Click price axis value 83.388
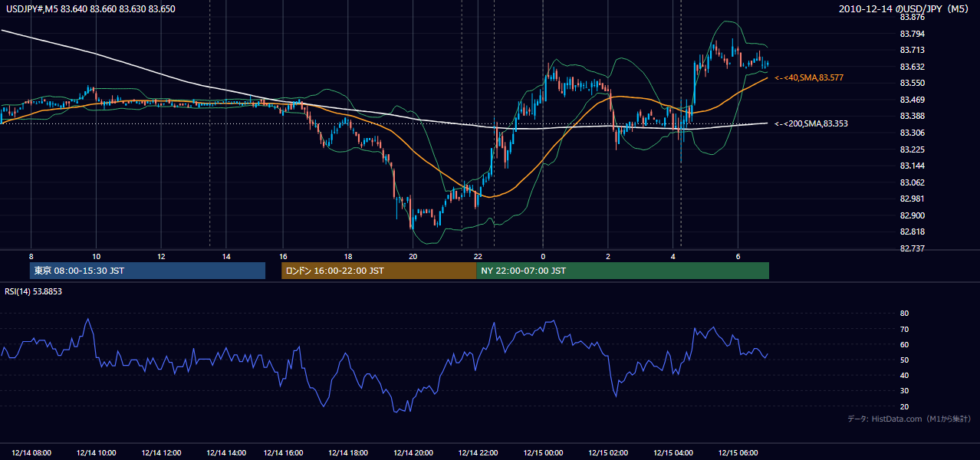Viewport: 980px width, 460px height. click(911, 116)
